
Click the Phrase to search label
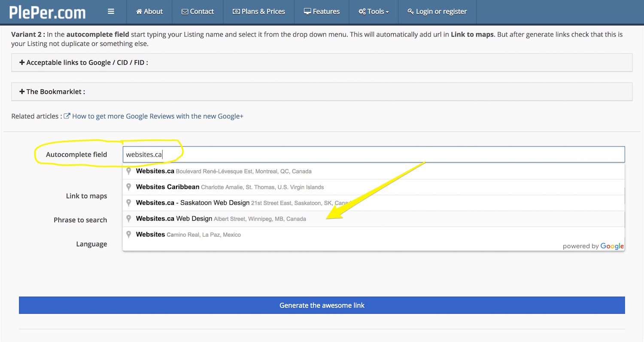[x=80, y=220]
